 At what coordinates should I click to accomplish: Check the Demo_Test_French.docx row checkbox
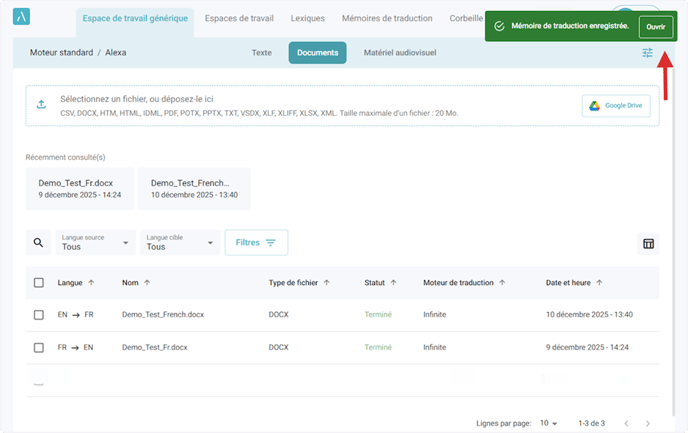39,315
